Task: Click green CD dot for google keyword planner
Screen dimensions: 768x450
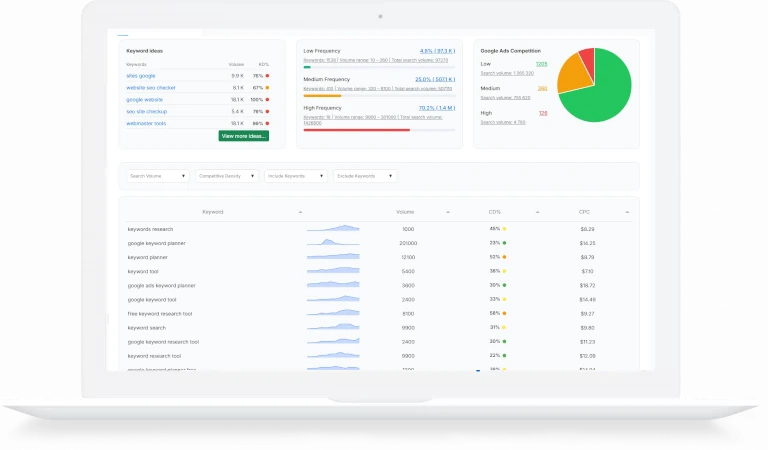Action: (x=504, y=243)
